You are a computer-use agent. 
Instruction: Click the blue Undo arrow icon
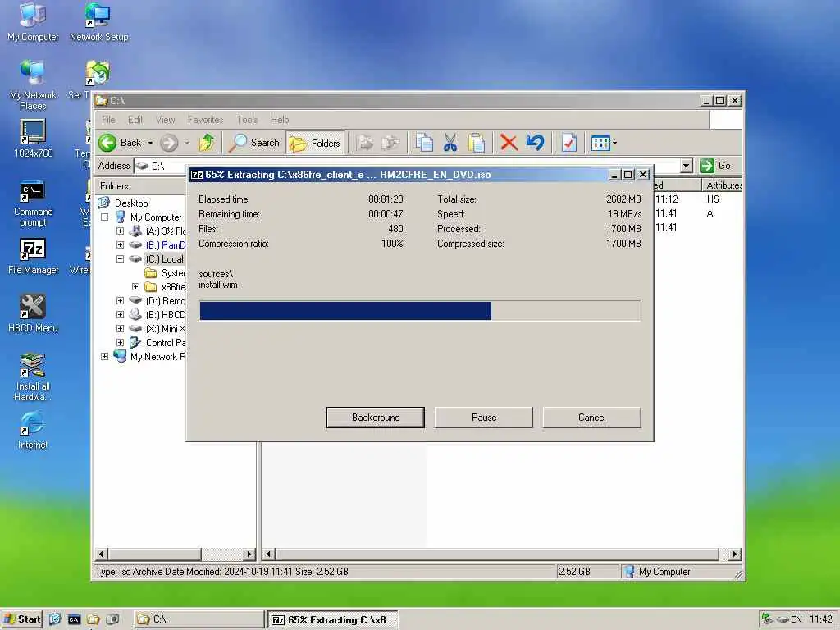(535, 143)
